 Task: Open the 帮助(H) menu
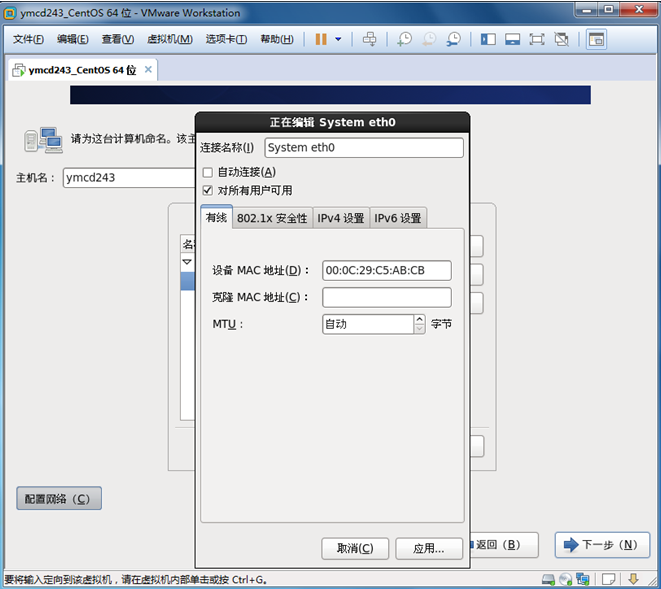277,39
